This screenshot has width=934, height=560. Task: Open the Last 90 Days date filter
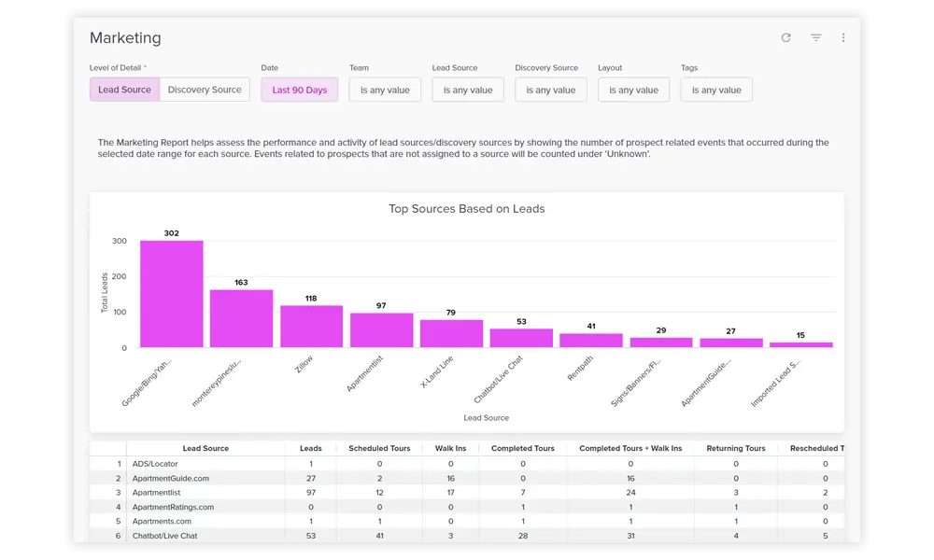pyautogui.click(x=300, y=90)
